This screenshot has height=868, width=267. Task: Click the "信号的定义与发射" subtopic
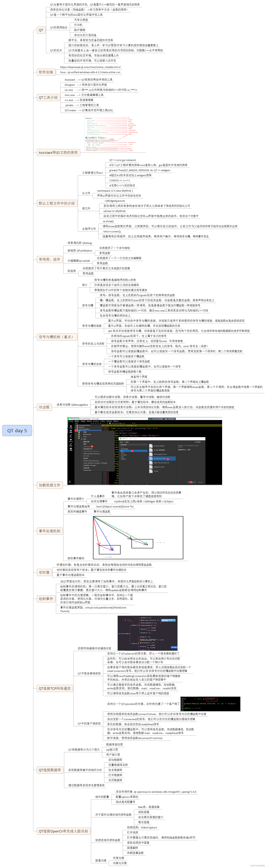93,344
